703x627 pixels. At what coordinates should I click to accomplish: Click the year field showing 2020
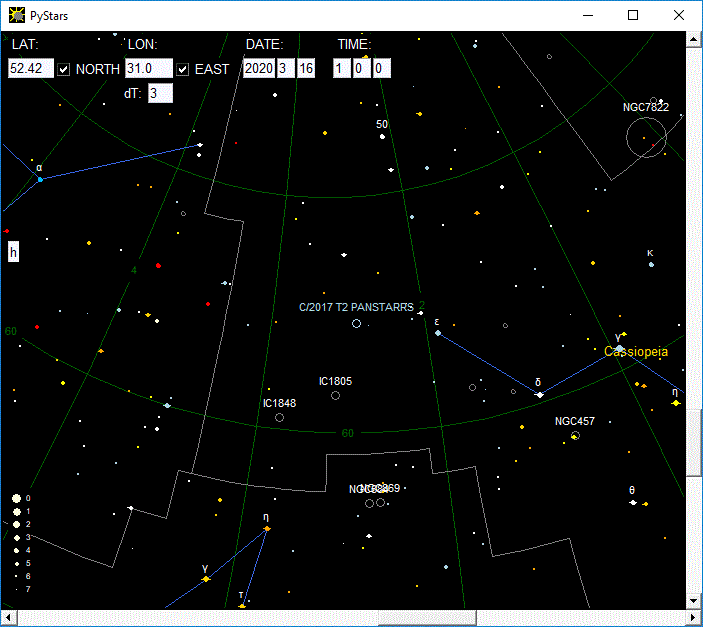(x=259, y=69)
